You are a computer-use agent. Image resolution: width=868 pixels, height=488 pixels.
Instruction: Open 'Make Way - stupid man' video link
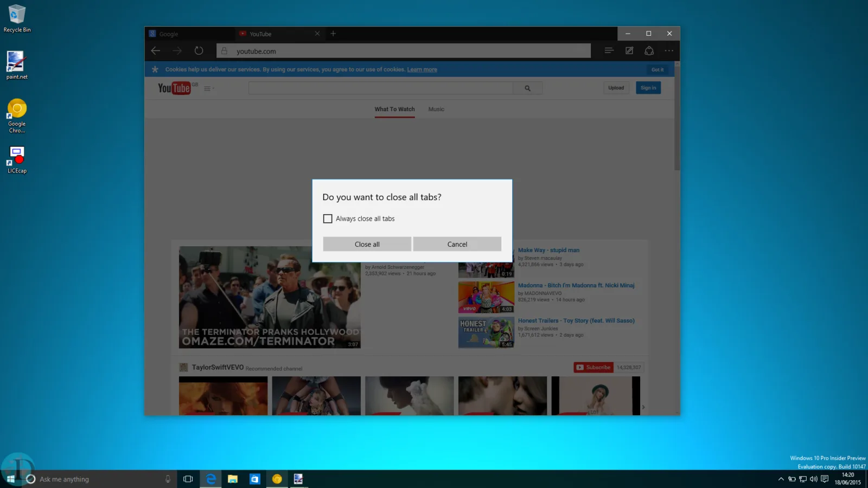tap(548, 250)
